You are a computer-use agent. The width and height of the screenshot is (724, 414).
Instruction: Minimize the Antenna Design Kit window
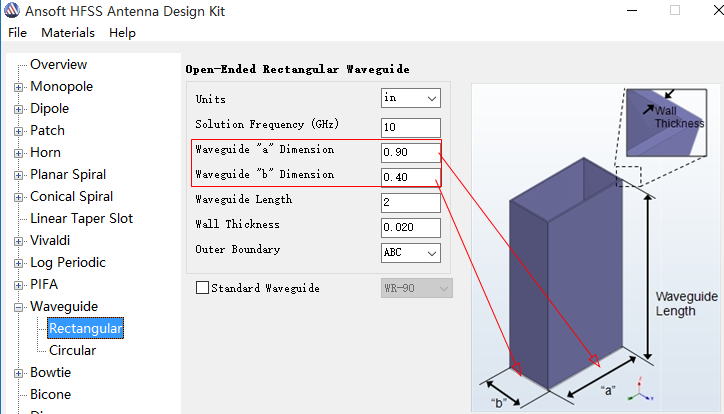click(632, 10)
